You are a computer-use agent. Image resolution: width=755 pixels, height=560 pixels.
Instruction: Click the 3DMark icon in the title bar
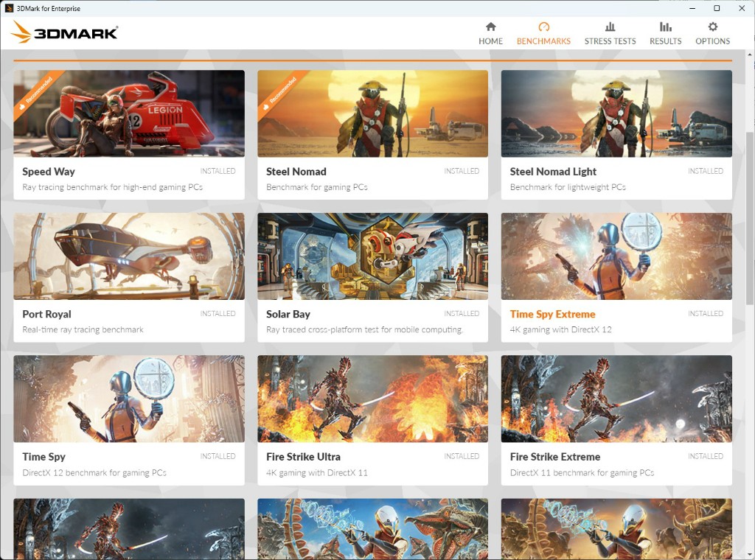(x=10, y=8)
